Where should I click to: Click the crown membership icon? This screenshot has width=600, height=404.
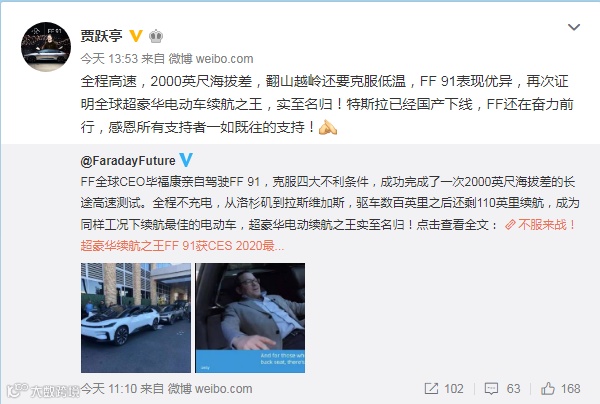[x=156, y=36]
